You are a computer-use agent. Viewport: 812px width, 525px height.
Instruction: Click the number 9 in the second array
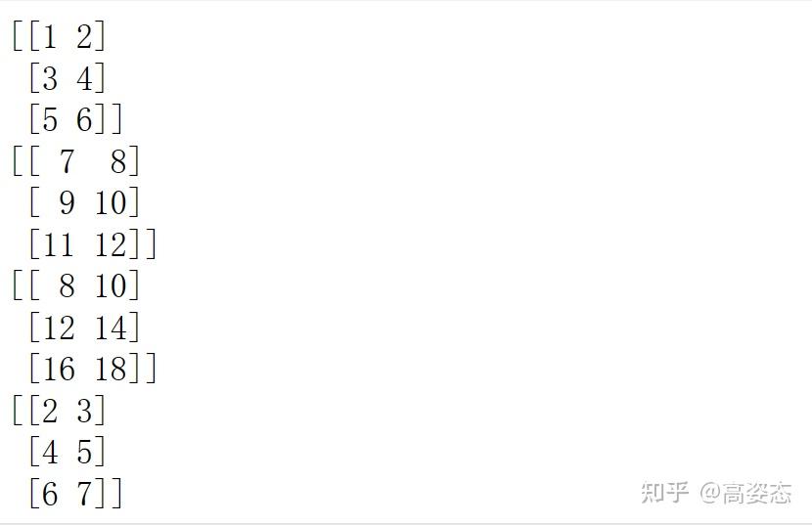[x=67, y=202]
